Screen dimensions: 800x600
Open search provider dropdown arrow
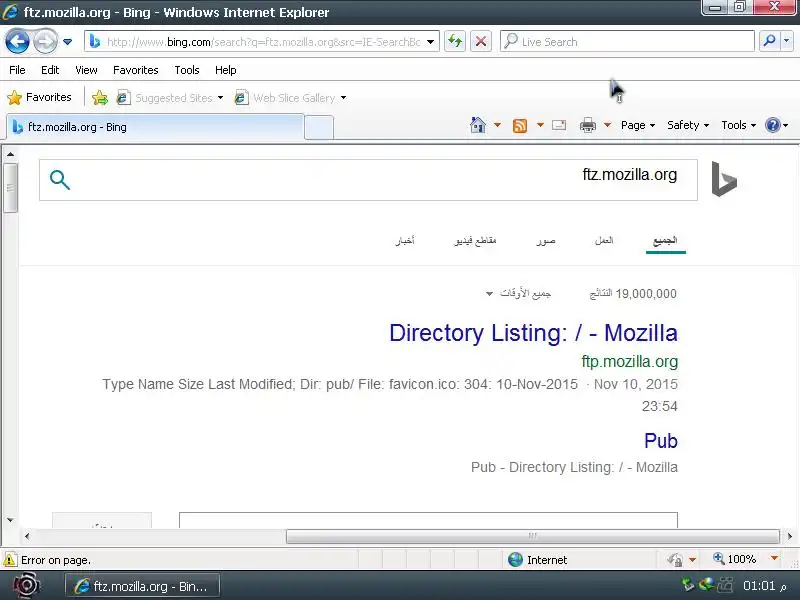[x=787, y=41]
